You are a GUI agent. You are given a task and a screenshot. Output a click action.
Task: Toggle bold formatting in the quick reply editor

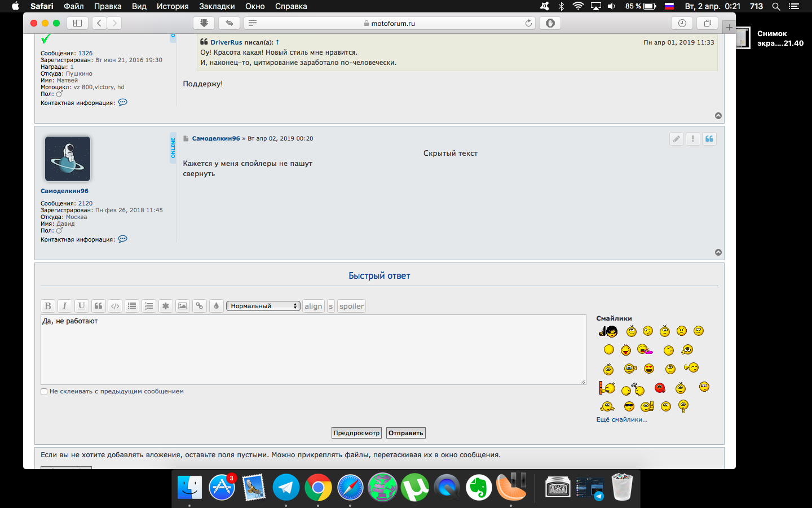pos(48,306)
